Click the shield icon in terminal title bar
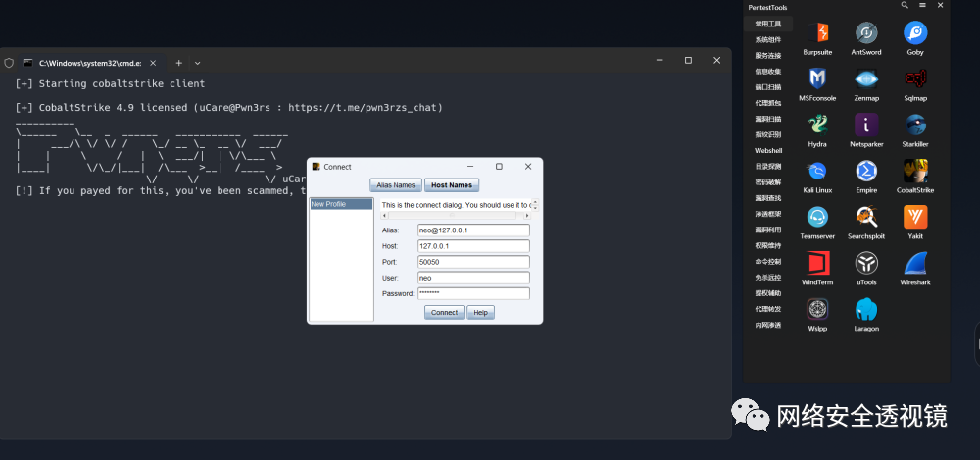The height and width of the screenshot is (460, 980). tap(9, 63)
